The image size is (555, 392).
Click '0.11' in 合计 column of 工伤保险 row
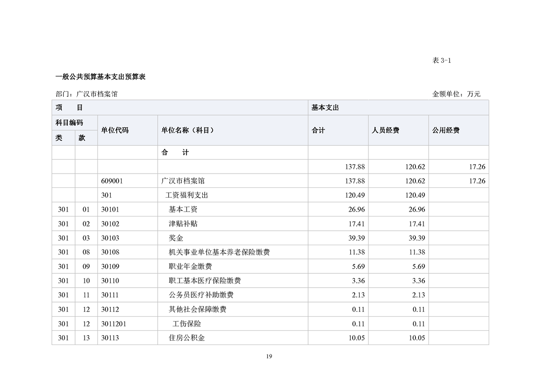tap(358, 324)
